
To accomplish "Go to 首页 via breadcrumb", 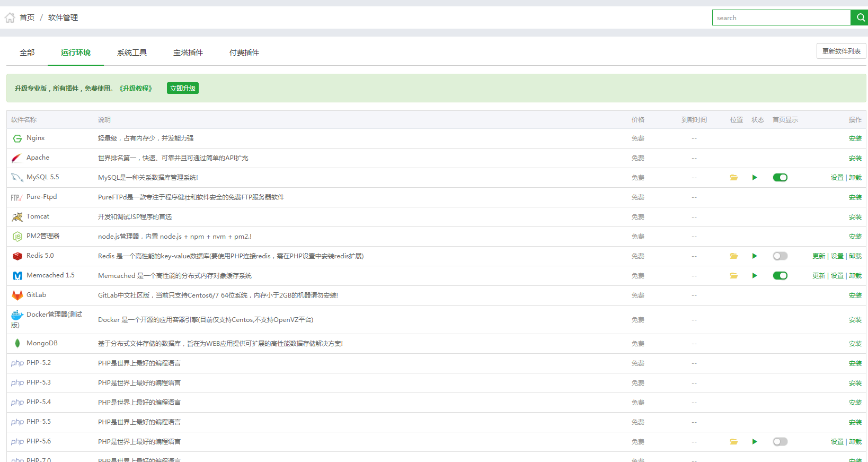I will (x=27, y=18).
